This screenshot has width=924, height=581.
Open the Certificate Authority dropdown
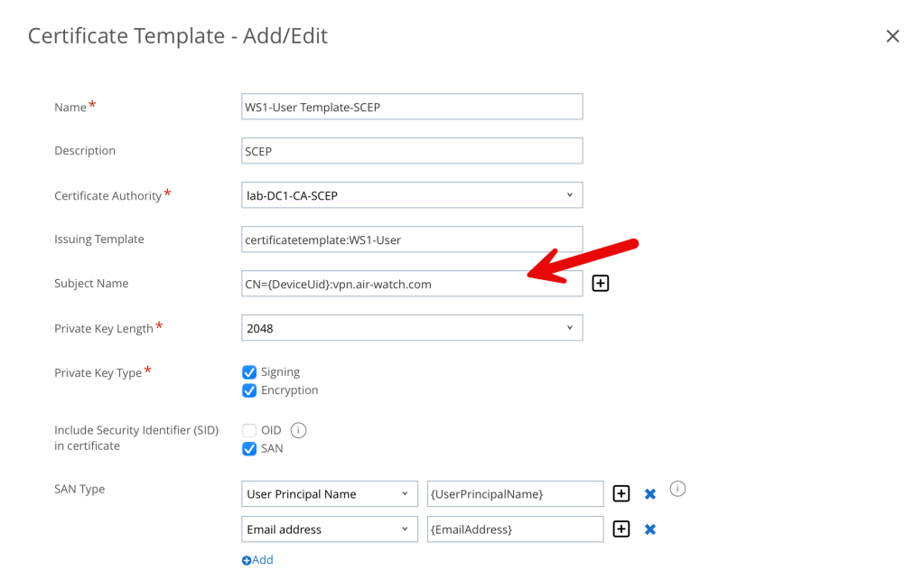coord(412,195)
